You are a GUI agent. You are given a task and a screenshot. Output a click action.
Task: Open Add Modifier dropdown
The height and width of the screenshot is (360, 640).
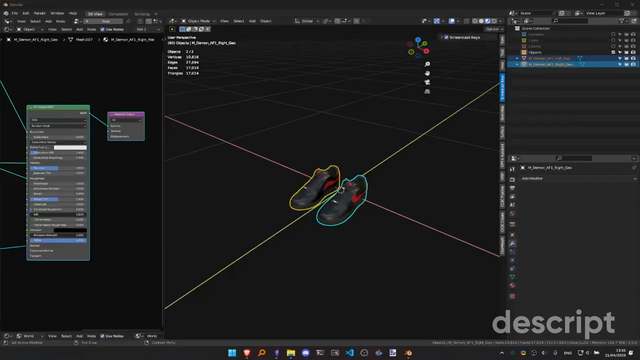578,178
